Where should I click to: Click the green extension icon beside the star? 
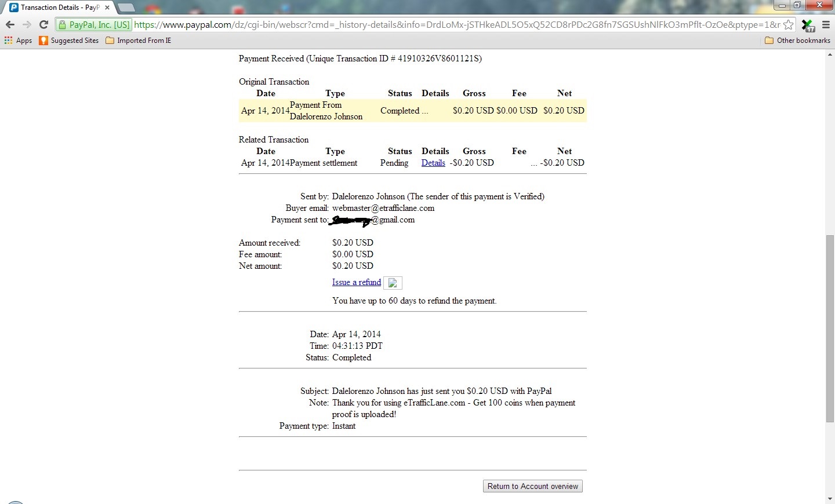pos(808,25)
